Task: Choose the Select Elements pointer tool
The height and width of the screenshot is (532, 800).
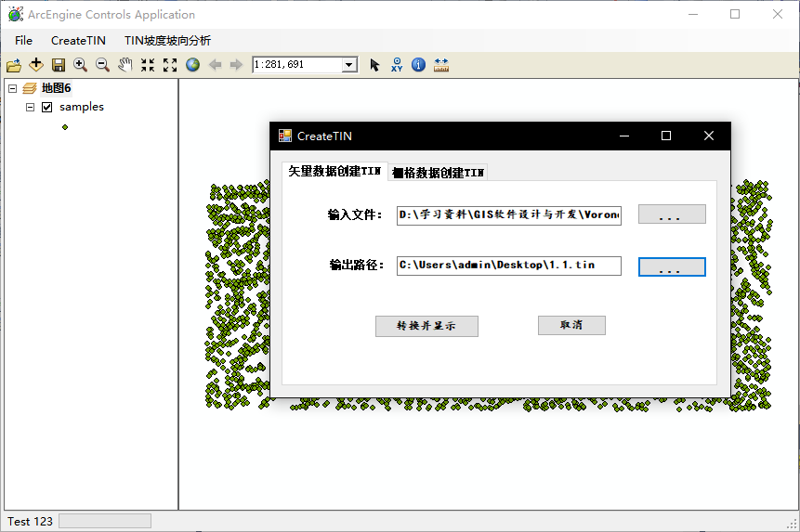Action: [374, 65]
